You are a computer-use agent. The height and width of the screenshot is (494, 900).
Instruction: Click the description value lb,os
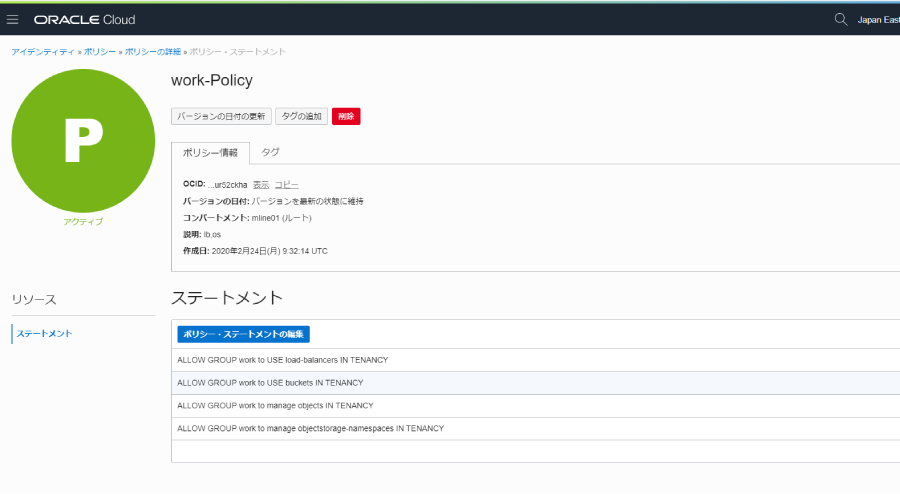click(212, 235)
